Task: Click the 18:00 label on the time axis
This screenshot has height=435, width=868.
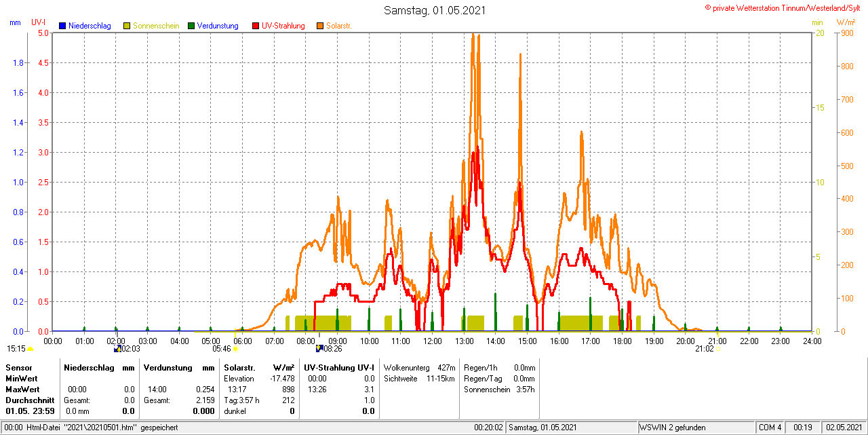Action: 623,341
